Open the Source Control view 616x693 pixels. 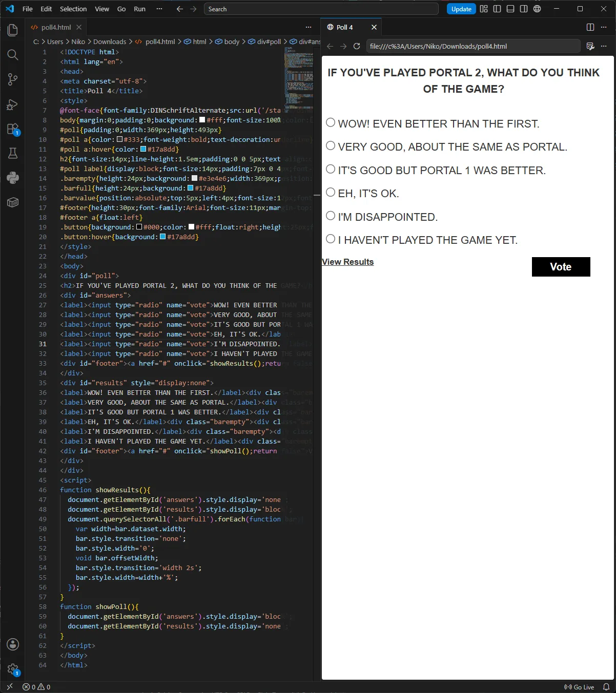tap(13, 79)
